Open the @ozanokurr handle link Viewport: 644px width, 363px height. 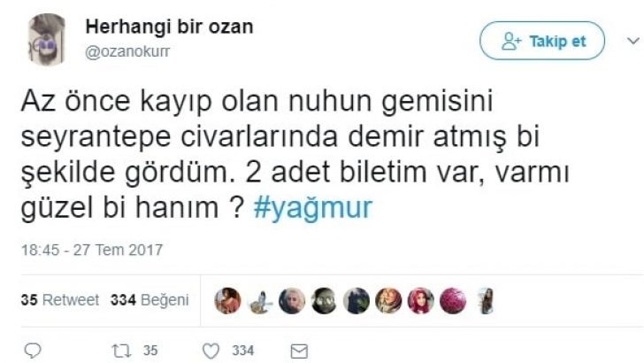(127, 52)
